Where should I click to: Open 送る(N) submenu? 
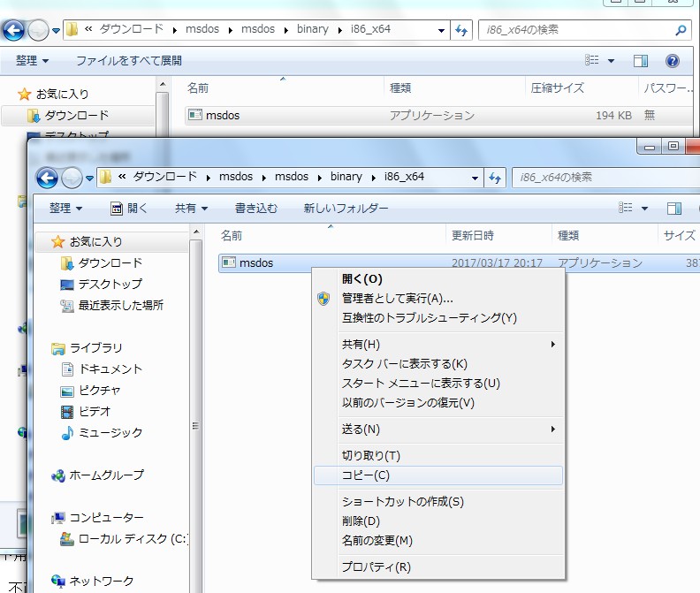(x=438, y=430)
